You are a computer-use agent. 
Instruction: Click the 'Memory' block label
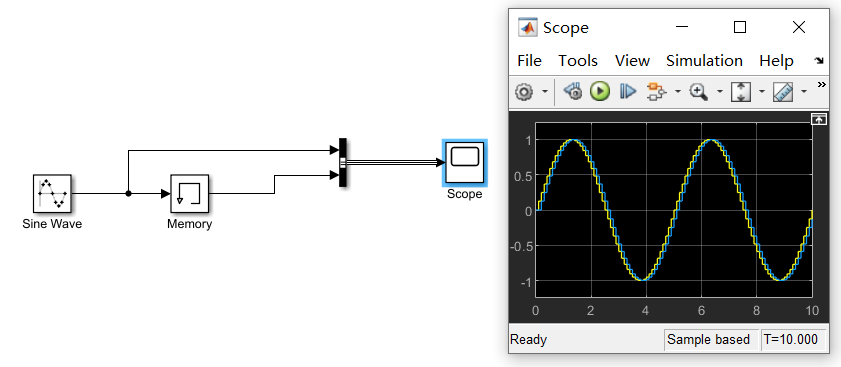[x=189, y=224]
